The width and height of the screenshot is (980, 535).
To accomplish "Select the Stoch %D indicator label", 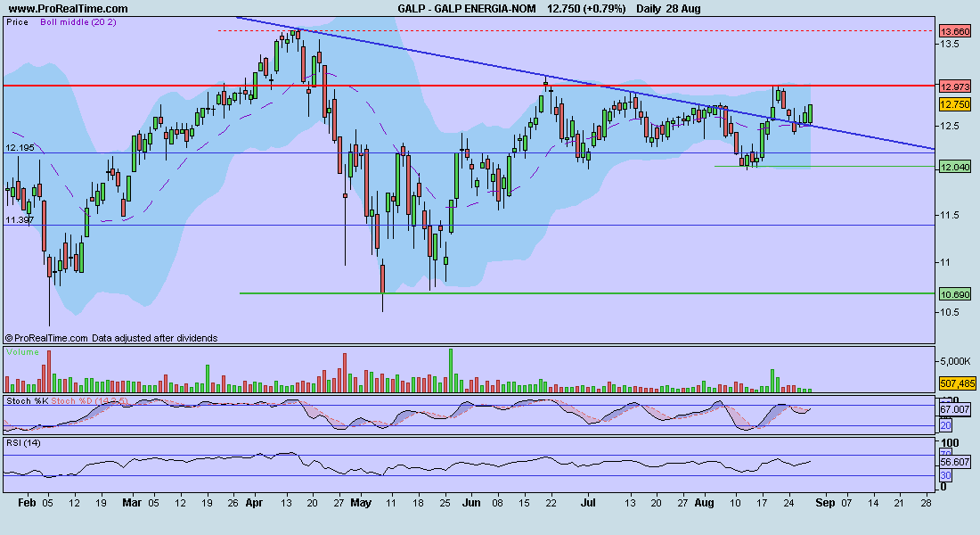I will coord(89,400).
